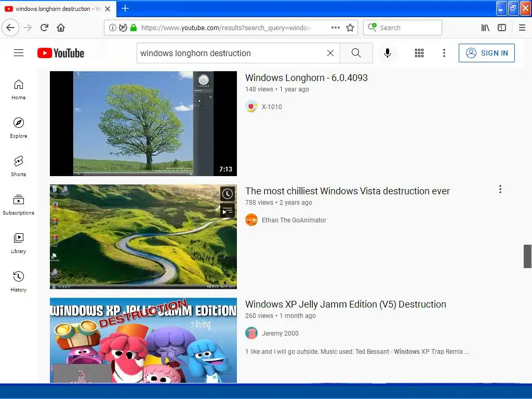Viewport: 532px width, 399px height.
Task: Go back using the browser back arrow
Action: (x=10, y=28)
